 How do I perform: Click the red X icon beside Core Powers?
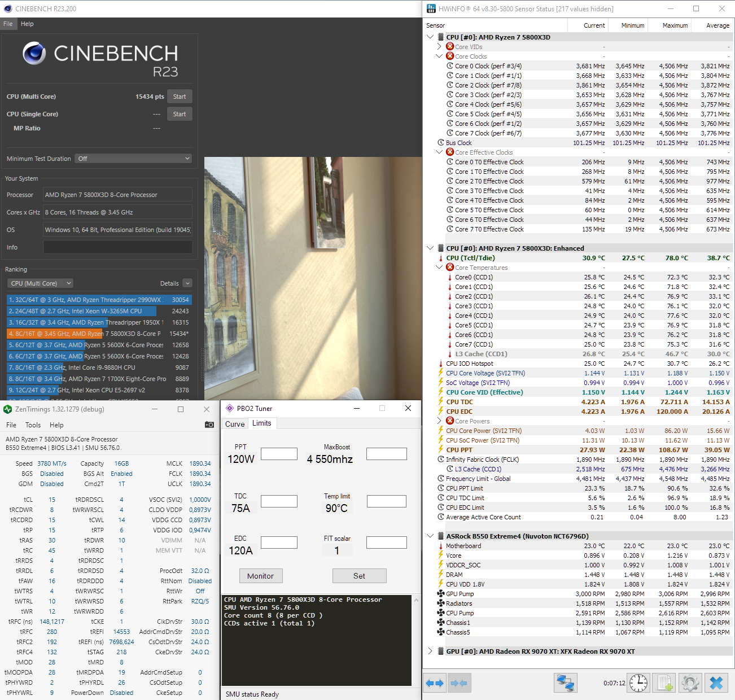click(450, 421)
